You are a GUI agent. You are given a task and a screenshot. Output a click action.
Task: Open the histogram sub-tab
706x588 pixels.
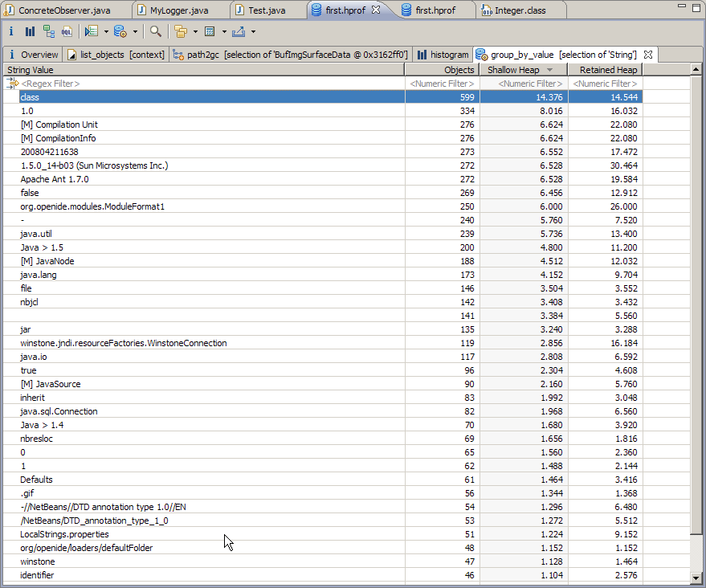[x=443, y=55]
